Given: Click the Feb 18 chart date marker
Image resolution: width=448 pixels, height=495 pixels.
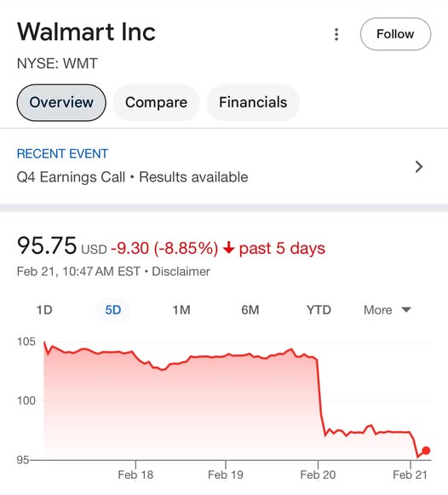Looking at the screenshot, I should pos(135,475).
